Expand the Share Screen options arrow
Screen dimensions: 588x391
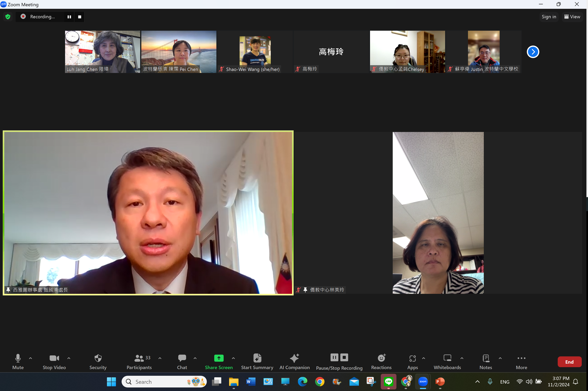tap(233, 358)
